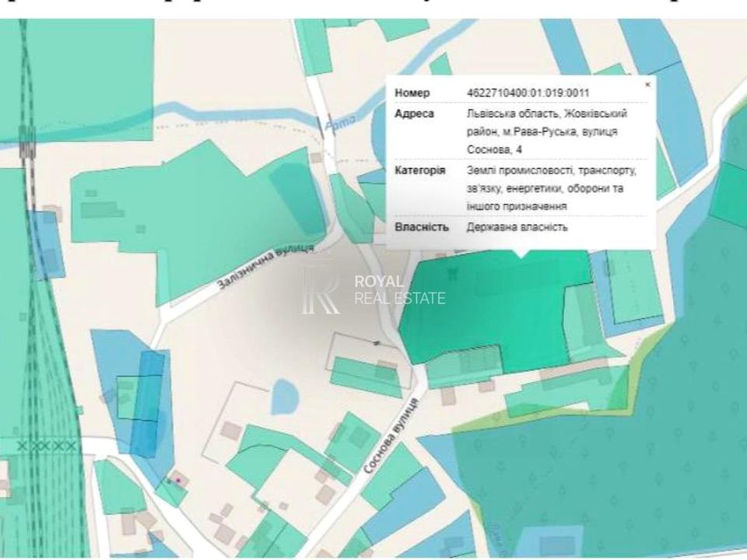This screenshot has width=747, height=560.
Task: Click the small blue pond
Action: click(x=285, y=397)
